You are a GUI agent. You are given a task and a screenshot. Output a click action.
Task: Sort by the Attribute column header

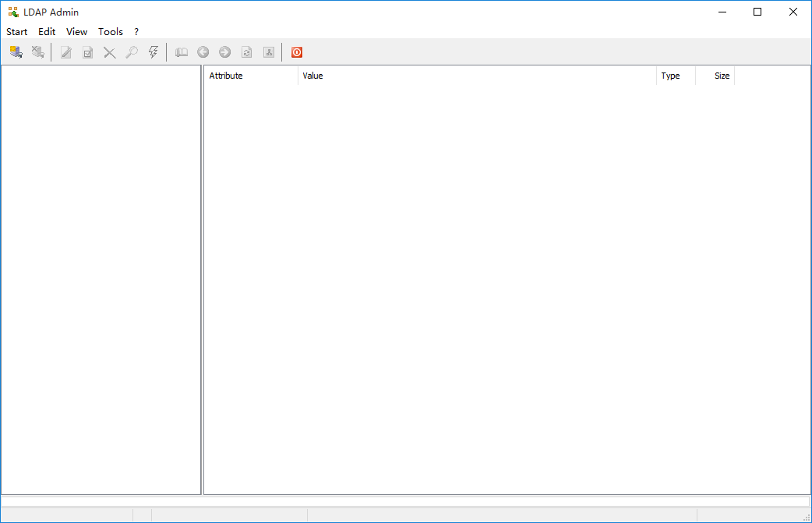(251, 76)
